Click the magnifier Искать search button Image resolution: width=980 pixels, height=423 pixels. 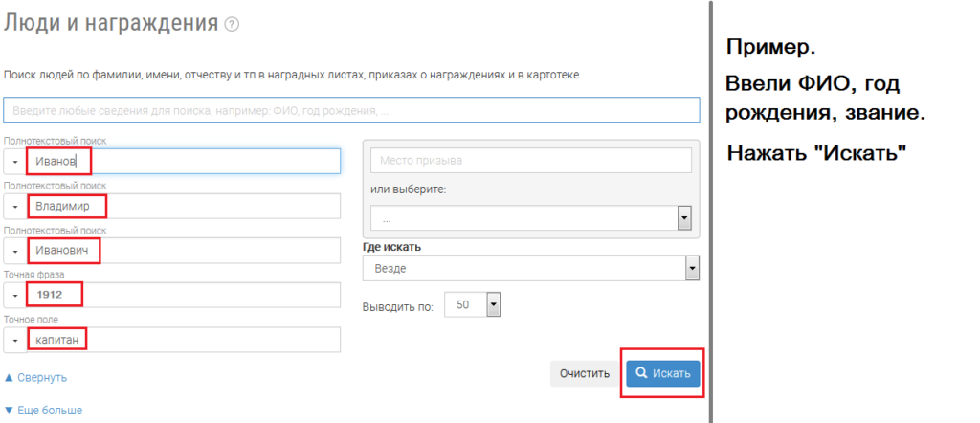(x=662, y=373)
